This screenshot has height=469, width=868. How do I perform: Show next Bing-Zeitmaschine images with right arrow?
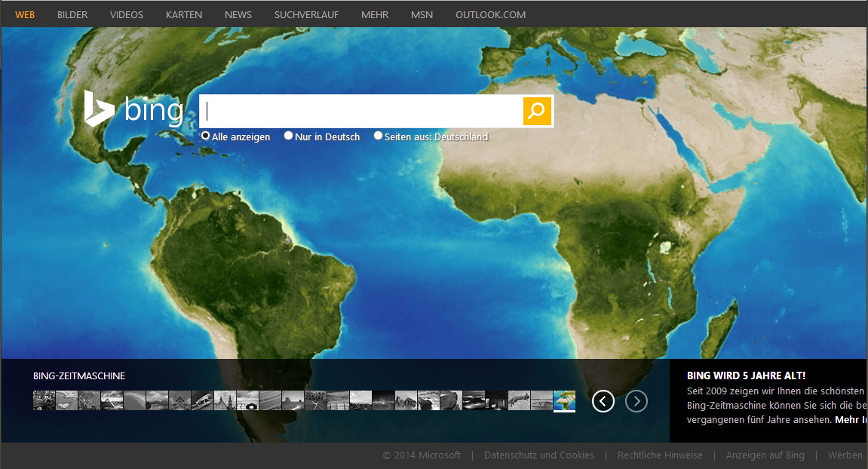tap(636, 401)
